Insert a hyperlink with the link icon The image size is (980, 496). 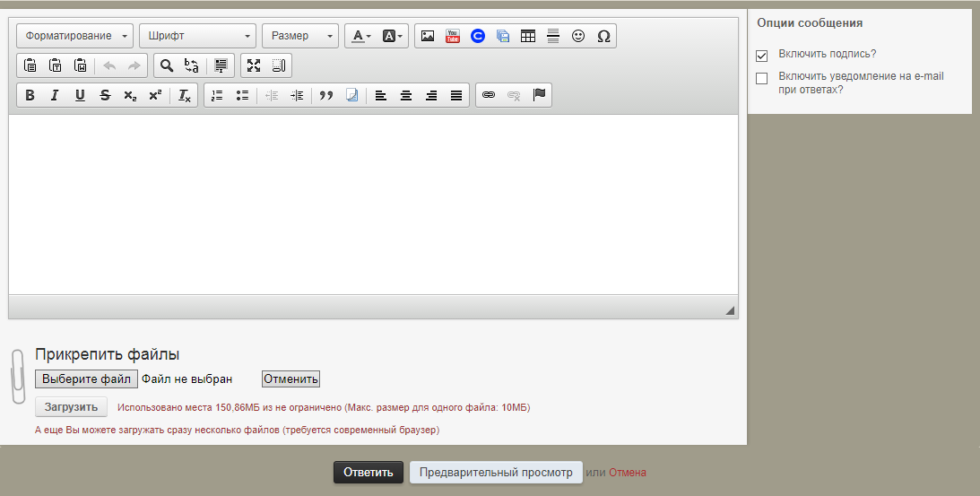click(489, 95)
